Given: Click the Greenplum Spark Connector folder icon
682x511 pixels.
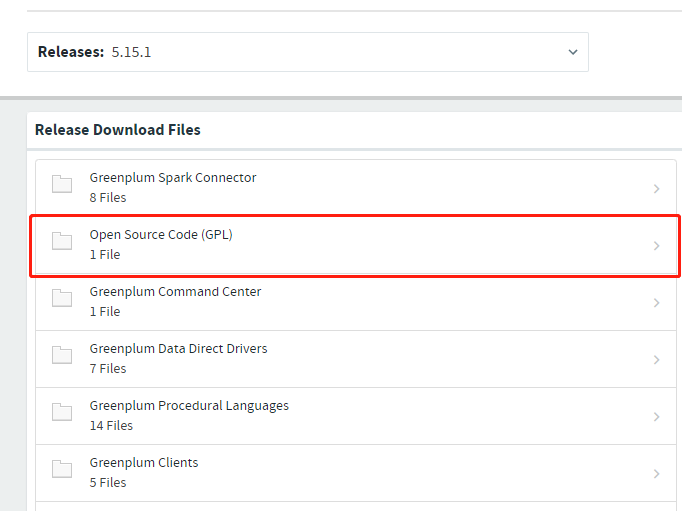Looking at the screenshot, I should [x=62, y=184].
